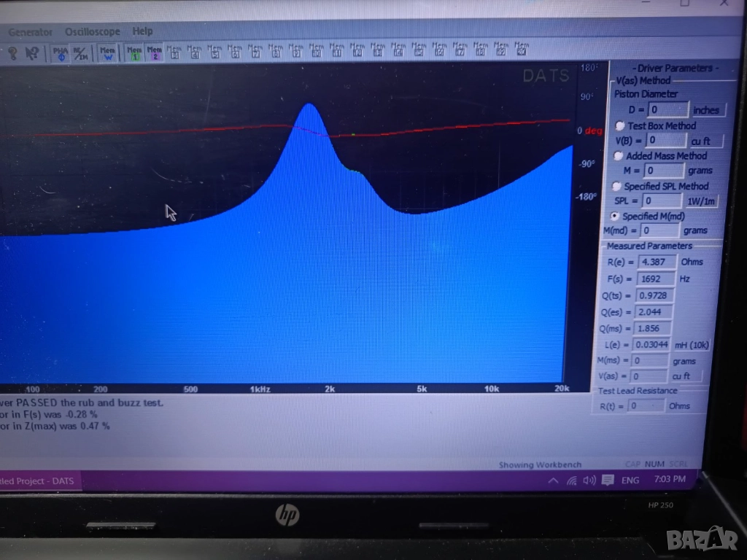This screenshot has width=747, height=560.
Task: Open the volume control in system tray
Action: pyautogui.click(x=589, y=481)
